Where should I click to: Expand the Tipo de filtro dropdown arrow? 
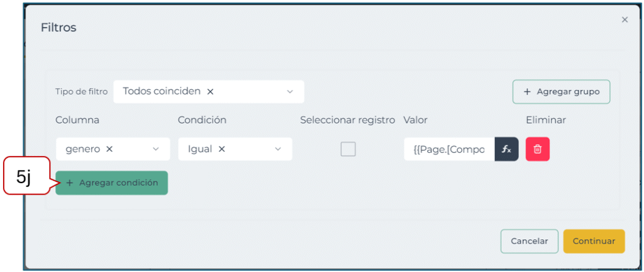click(290, 92)
